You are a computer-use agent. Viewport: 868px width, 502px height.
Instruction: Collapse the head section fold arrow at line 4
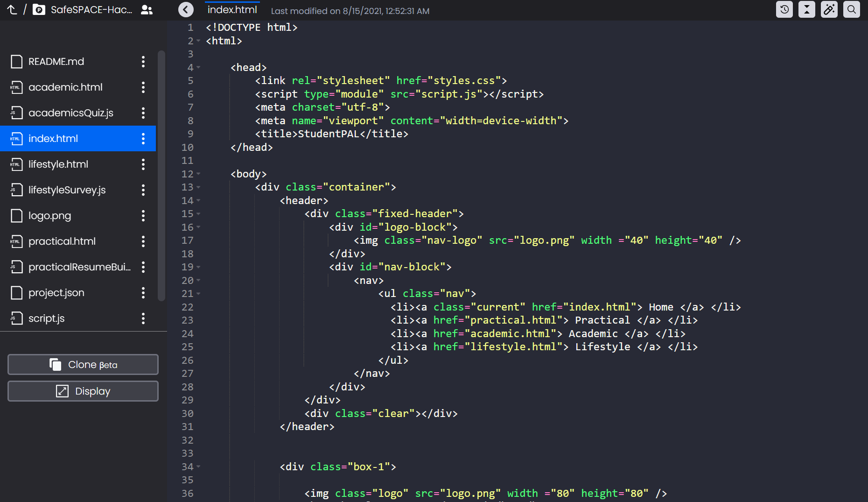pos(198,68)
